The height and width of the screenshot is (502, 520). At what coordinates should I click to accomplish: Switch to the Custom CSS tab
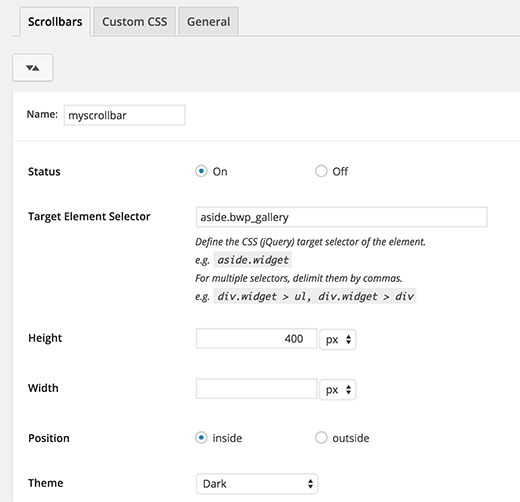[x=134, y=22]
